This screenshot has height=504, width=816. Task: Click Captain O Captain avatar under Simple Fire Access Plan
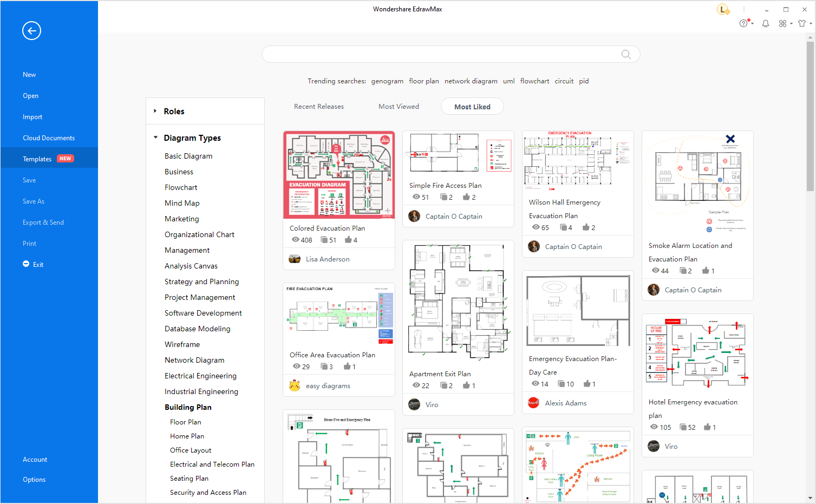coord(414,216)
